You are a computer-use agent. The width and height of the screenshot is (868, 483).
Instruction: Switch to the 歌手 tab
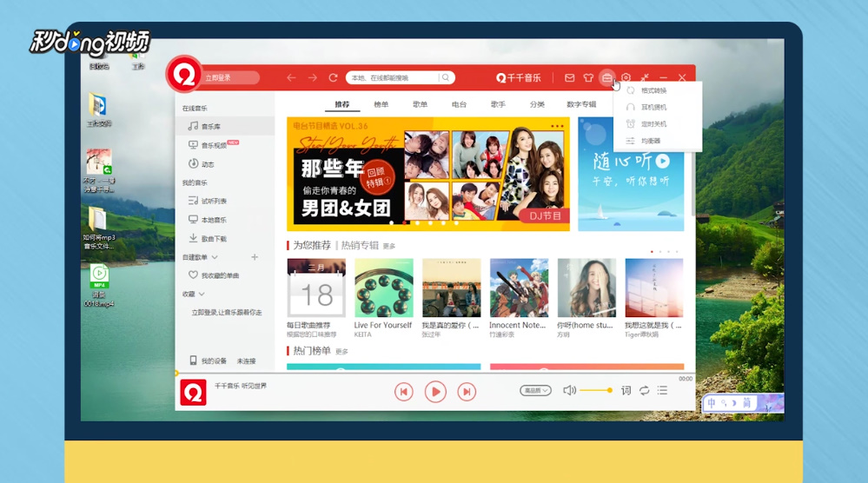point(498,104)
